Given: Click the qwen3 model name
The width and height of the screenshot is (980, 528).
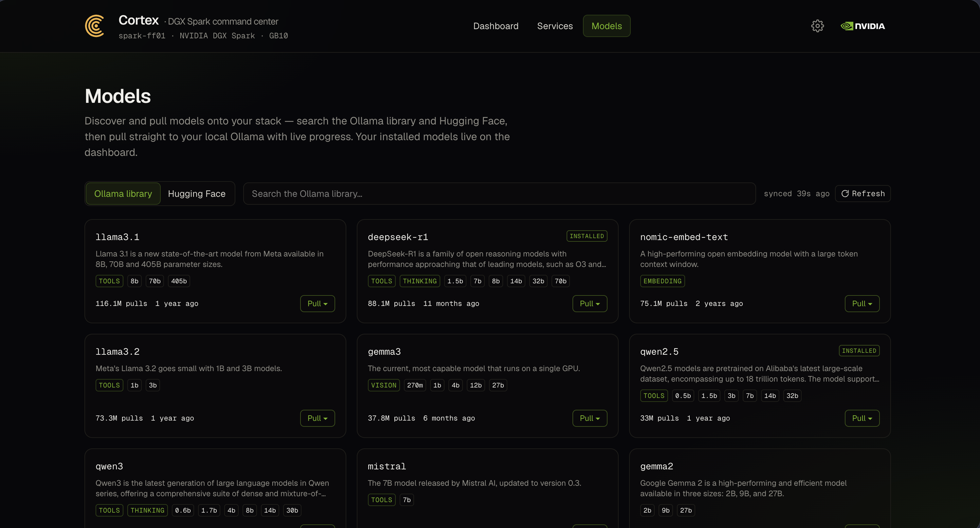Looking at the screenshot, I should click(x=109, y=466).
